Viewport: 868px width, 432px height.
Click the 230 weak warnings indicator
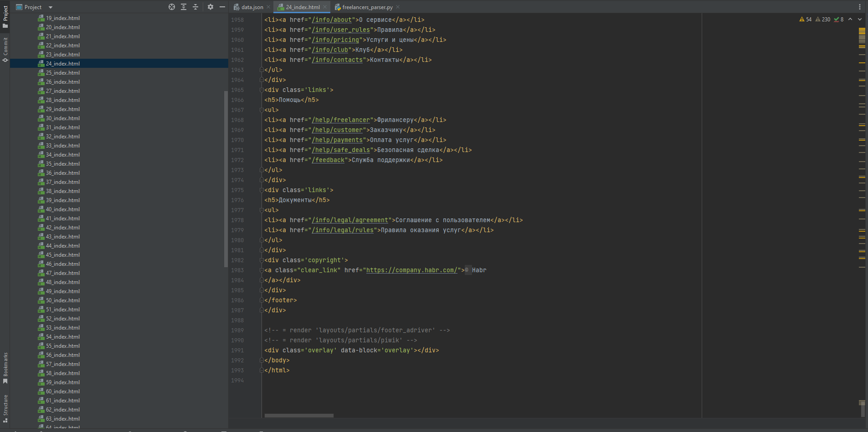(823, 20)
